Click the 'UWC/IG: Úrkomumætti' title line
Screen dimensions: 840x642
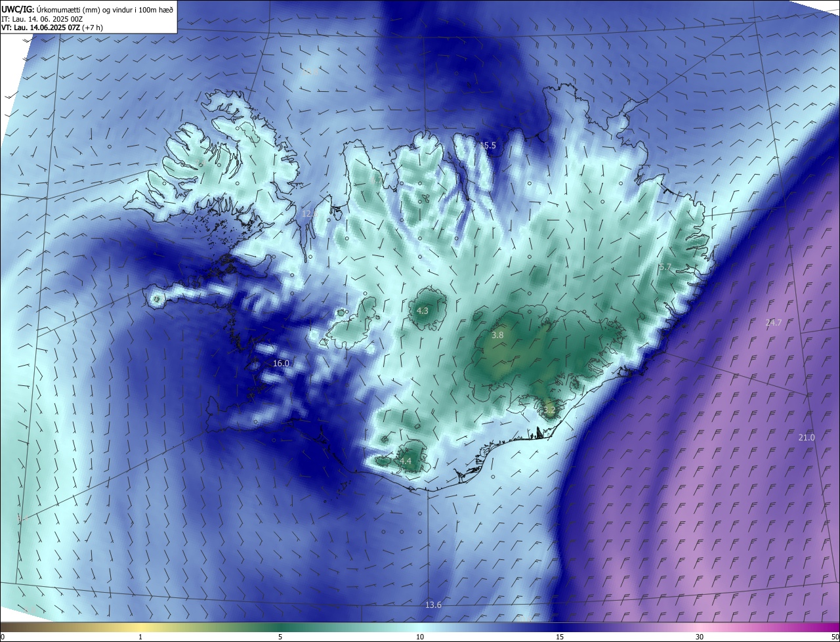(87, 9)
